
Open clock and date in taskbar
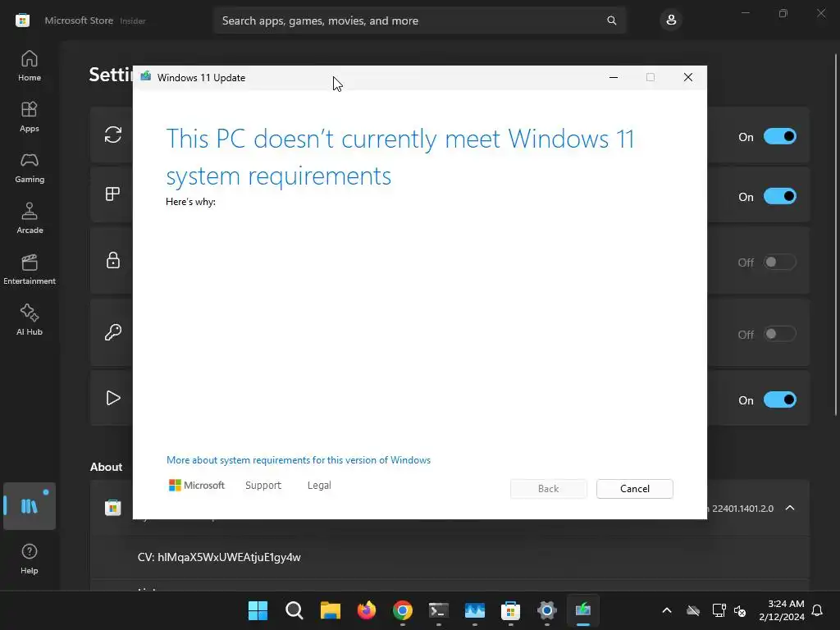click(x=782, y=610)
